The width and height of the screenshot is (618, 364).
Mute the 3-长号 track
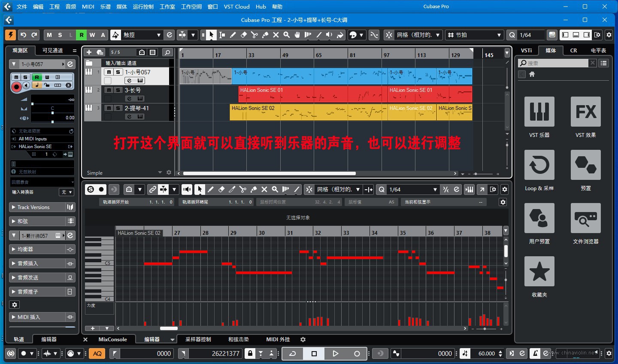click(x=109, y=90)
